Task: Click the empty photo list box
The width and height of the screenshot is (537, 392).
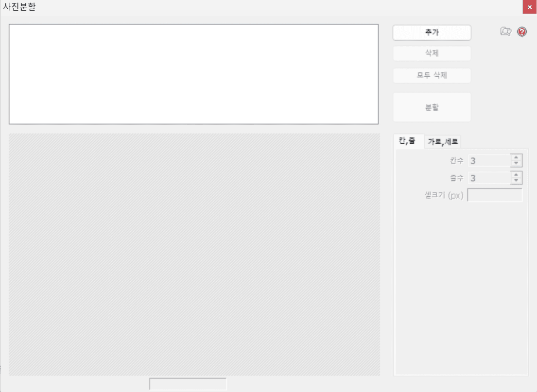Action: tap(193, 74)
